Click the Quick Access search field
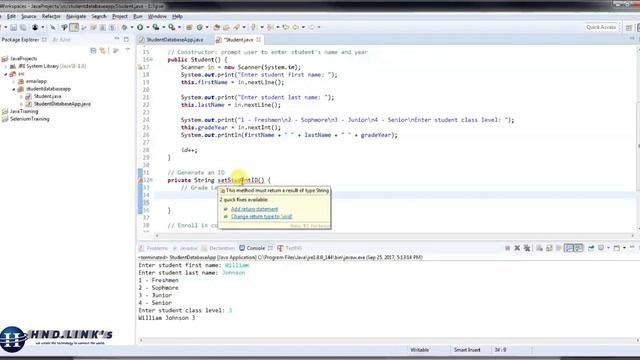This screenshot has width=640, height=360. click(601, 27)
